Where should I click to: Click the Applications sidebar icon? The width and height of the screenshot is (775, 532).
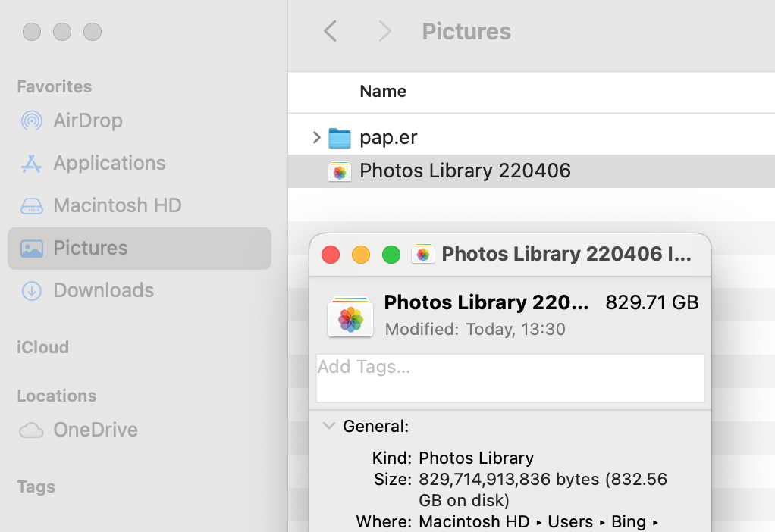(x=32, y=164)
